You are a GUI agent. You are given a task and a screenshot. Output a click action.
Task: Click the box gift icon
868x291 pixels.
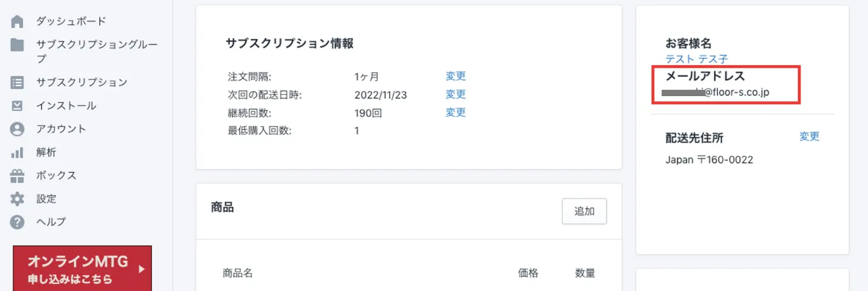(x=17, y=176)
